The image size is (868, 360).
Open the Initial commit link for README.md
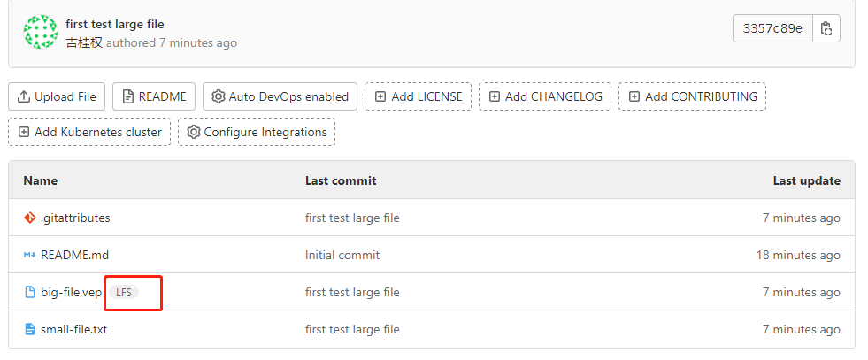[342, 255]
